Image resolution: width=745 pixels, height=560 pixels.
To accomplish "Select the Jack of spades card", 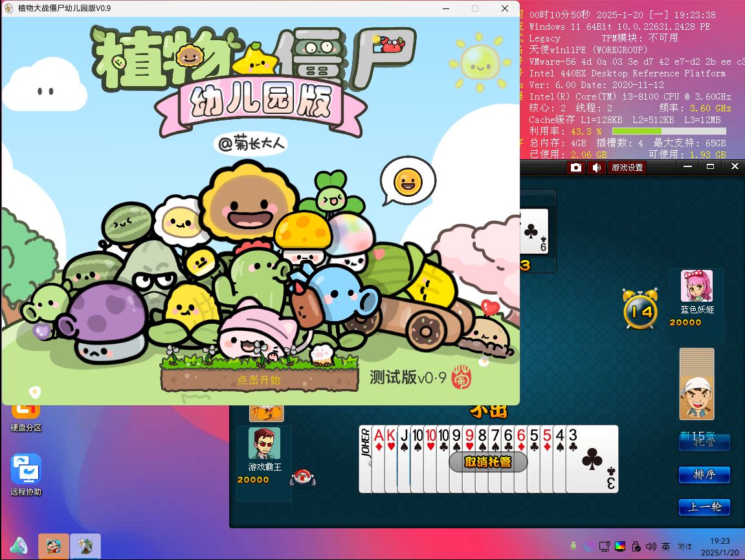I will click(x=404, y=459).
